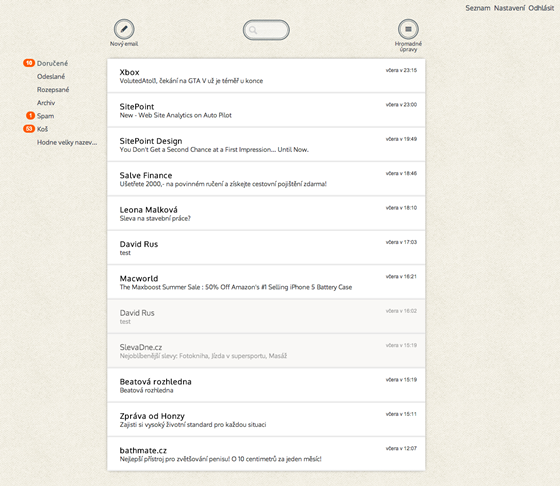Click the Seznam link at top
Image resolution: width=560 pixels, height=486 pixels.
pos(478,8)
